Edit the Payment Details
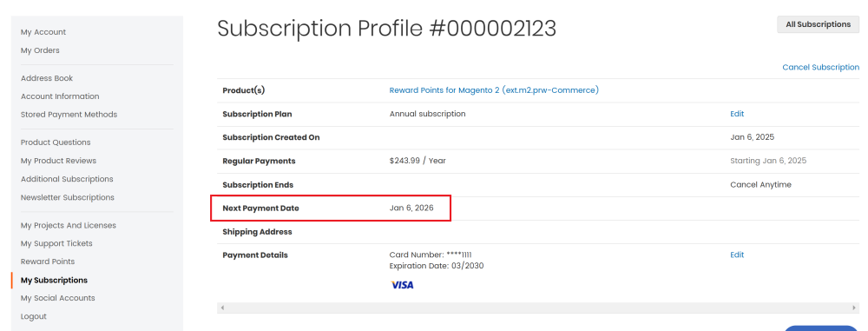Image resolution: width=868 pixels, height=331 pixels. point(737,255)
